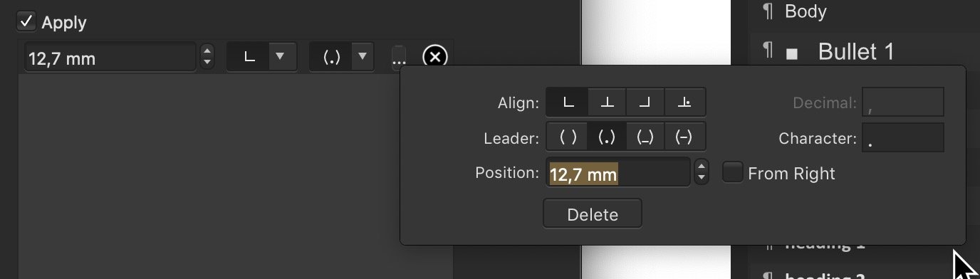Viewport: 980px width, 279px height.
Task: Enable the From Right checkbox
Action: [733, 172]
